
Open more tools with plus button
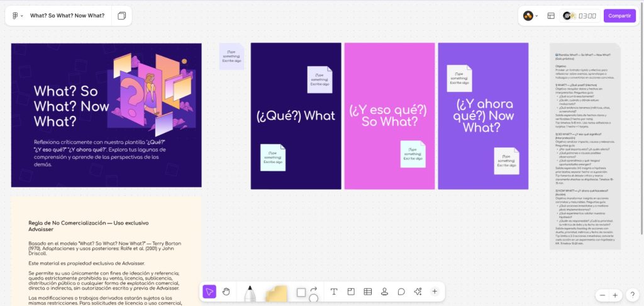click(435, 292)
